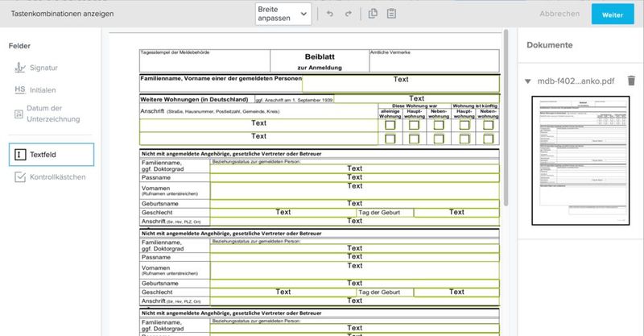Click the undo arrow icon
Viewport: 644px width, 336px height.
pyautogui.click(x=329, y=14)
